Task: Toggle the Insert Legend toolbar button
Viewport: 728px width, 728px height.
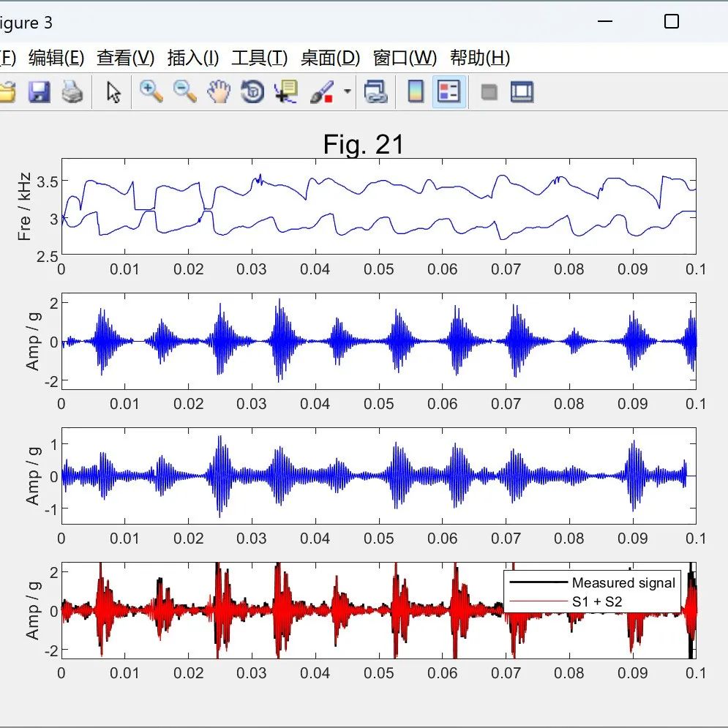Action: (449, 91)
